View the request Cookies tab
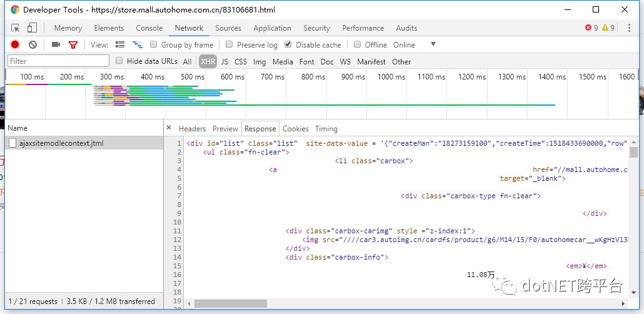Image resolution: width=644 pixels, height=314 pixels. click(295, 129)
